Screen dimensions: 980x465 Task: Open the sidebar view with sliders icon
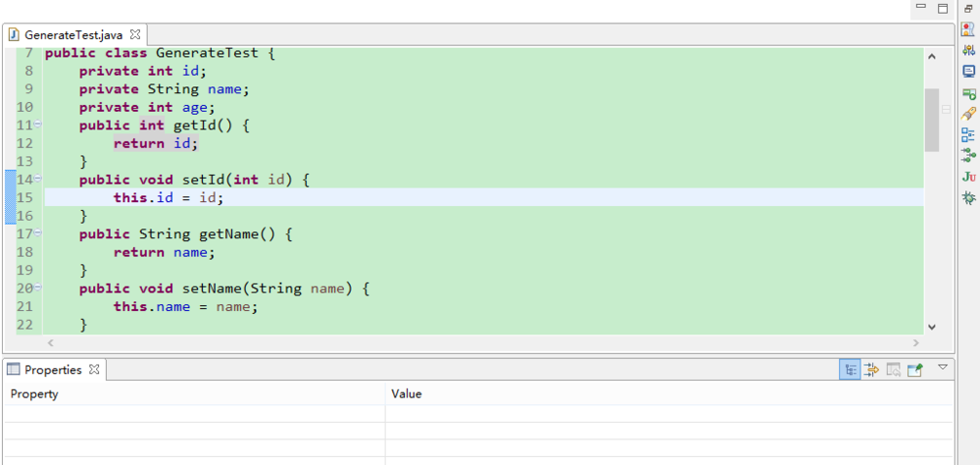point(968,50)
